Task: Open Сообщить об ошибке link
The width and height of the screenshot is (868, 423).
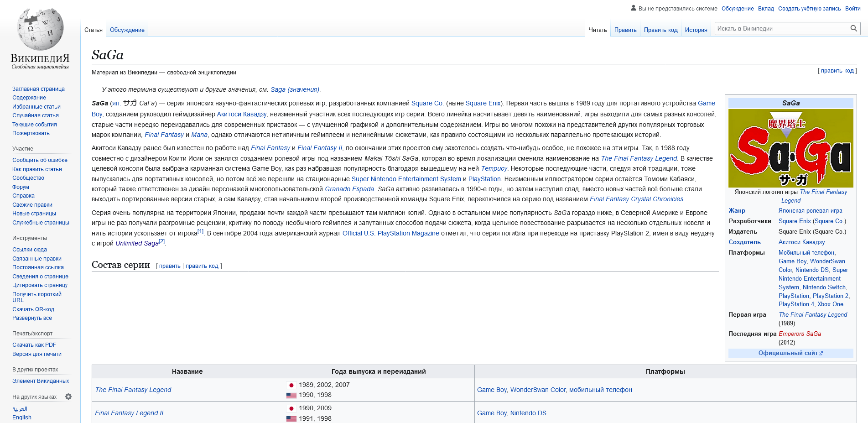Action: pyautogui.click(x=40, y=160)
